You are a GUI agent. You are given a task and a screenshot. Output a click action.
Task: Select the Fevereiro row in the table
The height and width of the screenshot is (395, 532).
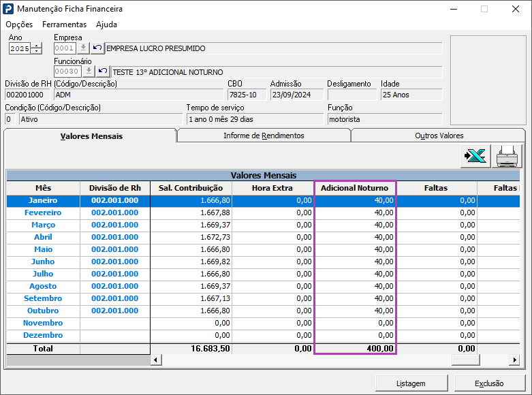(x=263, y=212)
